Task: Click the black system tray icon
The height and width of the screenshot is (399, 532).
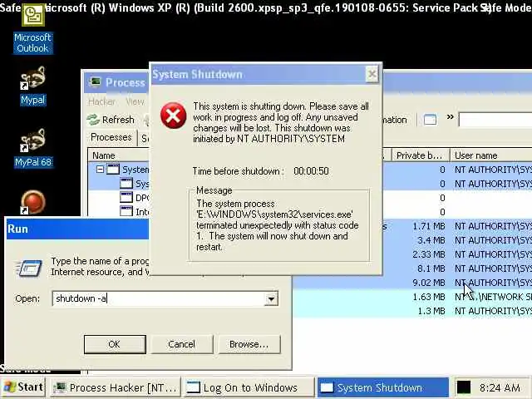Action: coord(464,387)
